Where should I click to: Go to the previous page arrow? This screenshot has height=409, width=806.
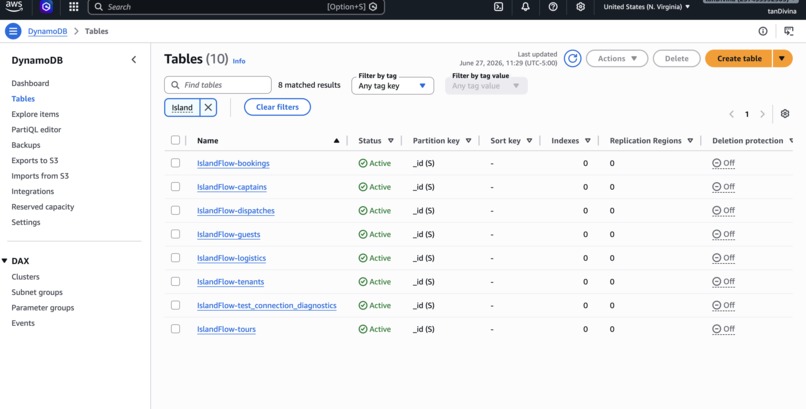(731, 114)
